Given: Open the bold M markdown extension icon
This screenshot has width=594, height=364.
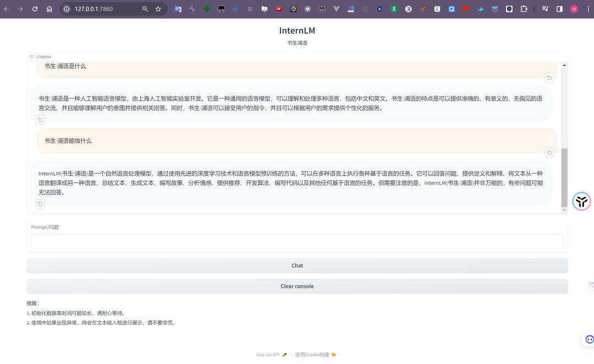Looking at the screenshot, I should click(322, 9).
